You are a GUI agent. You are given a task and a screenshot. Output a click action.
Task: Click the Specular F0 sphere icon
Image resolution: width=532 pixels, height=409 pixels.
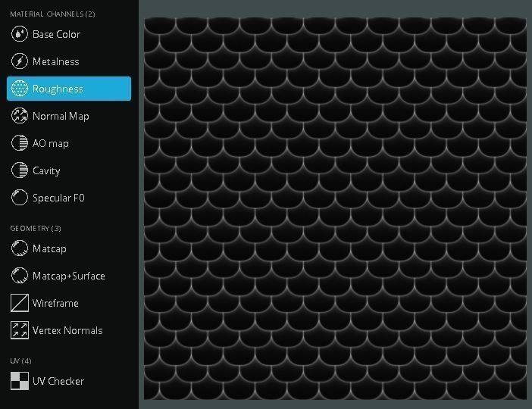(20, 198)
